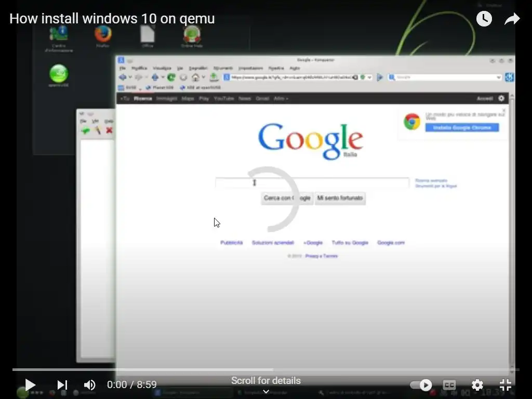The width and height of the screenshot is (532, 399).
Task: Click the video title 'How install windows 10 on qemu'
Action: [x=112, y=19]
